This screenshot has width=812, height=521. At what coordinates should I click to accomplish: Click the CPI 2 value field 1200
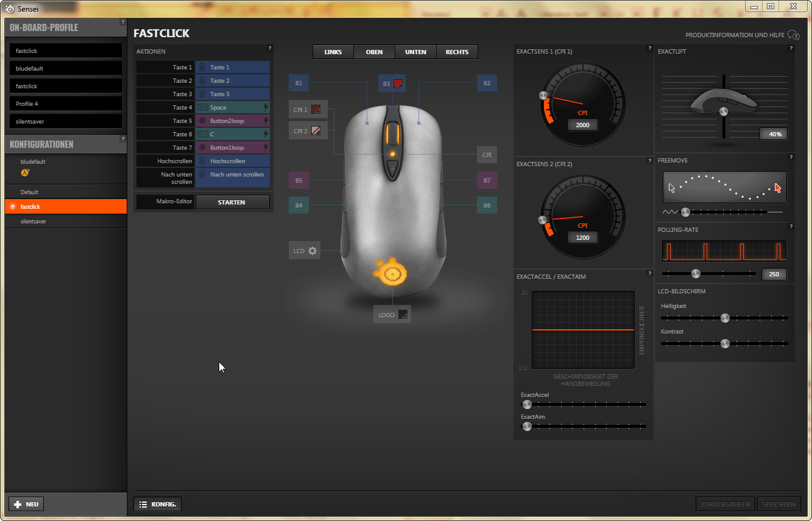(583, 237)
